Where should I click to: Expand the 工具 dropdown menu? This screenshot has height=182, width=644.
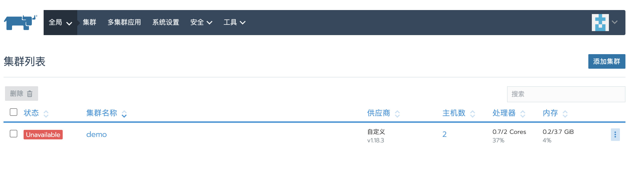[234, 23]
